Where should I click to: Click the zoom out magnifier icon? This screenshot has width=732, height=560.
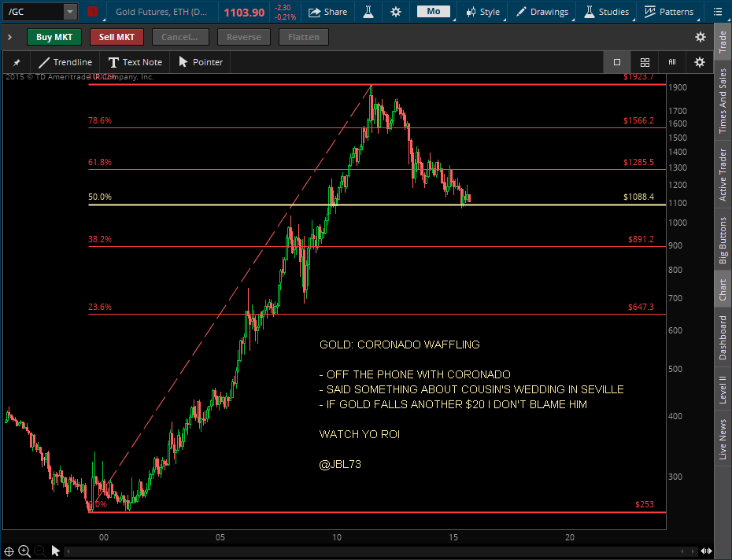click(40, 551)
